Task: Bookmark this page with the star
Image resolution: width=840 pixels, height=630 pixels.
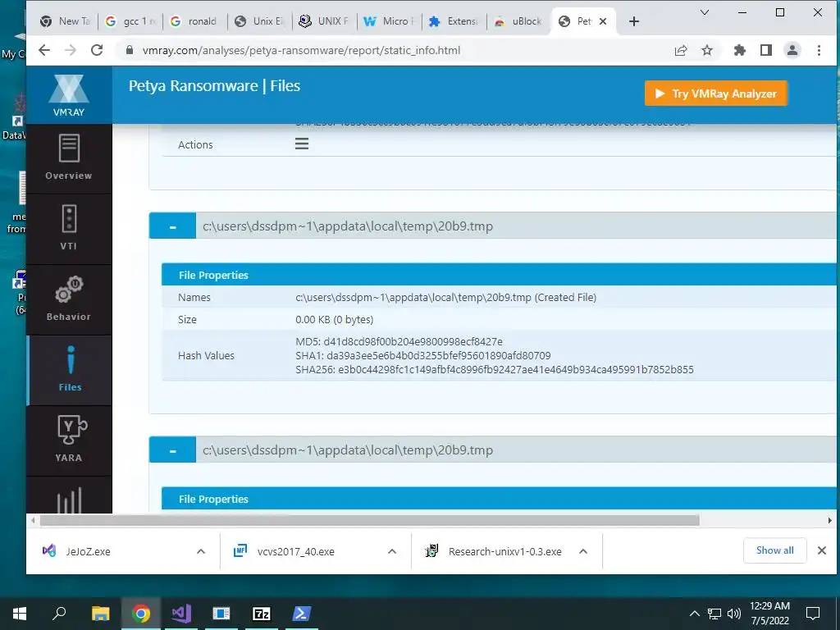Action: click(707, 50)
